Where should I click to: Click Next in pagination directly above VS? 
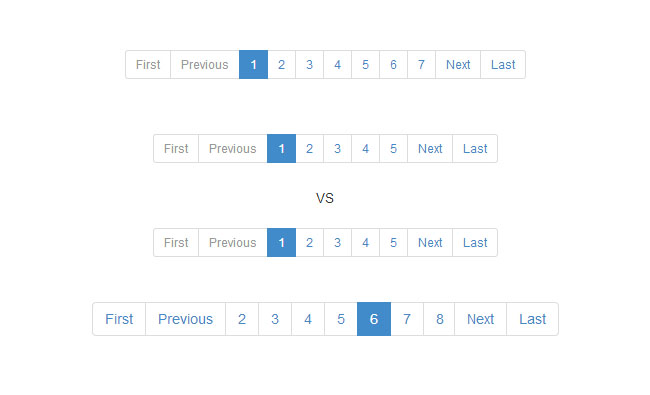[430, 149]
